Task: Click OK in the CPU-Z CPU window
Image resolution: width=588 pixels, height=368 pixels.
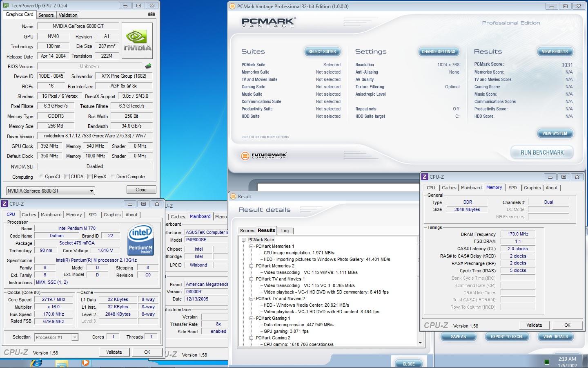Action: (x=147, y=352)
